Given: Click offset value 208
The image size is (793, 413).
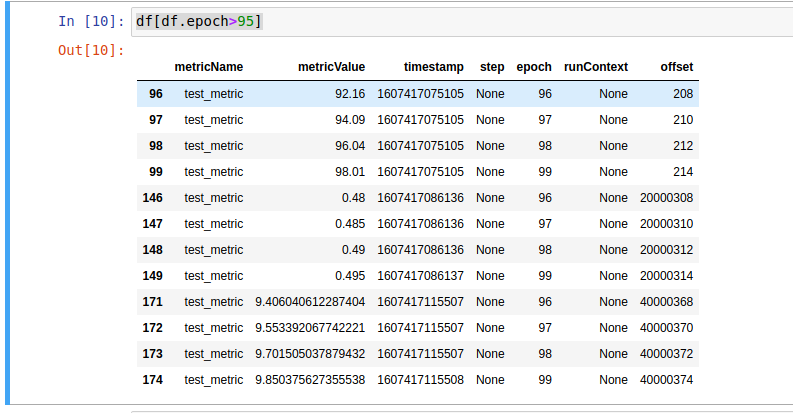Looking at the screenshot, I should click(x=683, y=94).
